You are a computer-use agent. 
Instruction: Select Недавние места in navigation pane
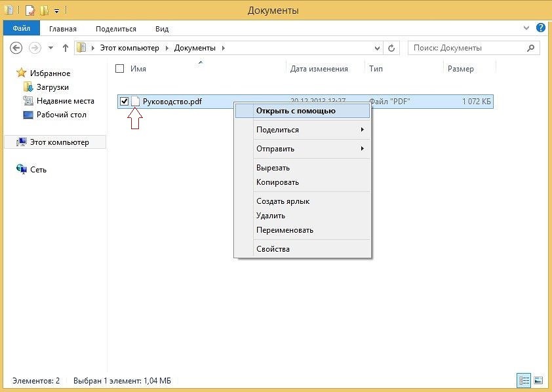(x=66, y=101)
